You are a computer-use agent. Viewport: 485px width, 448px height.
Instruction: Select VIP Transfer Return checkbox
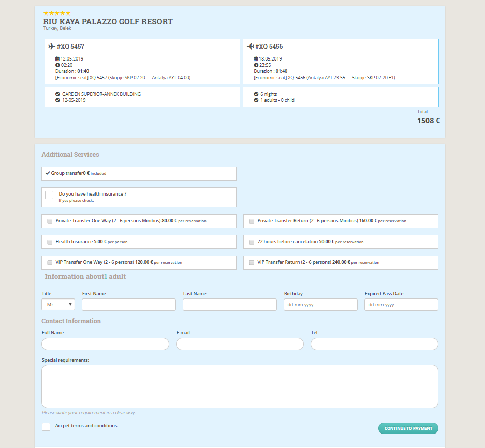tap(252, 262)
